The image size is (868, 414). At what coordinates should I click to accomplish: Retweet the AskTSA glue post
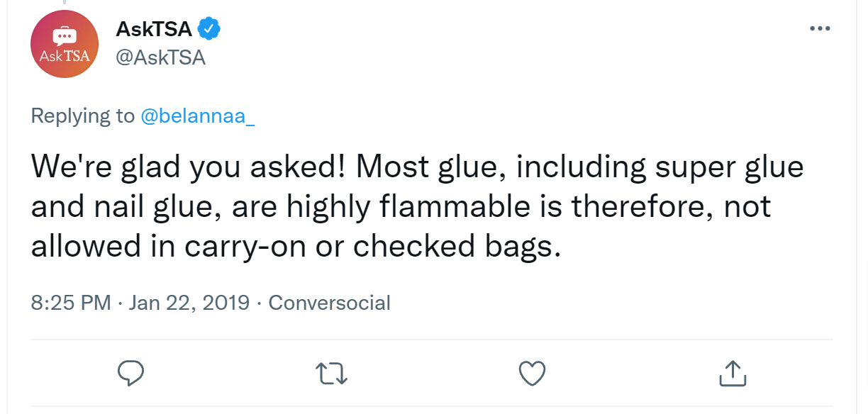point(331,373)
